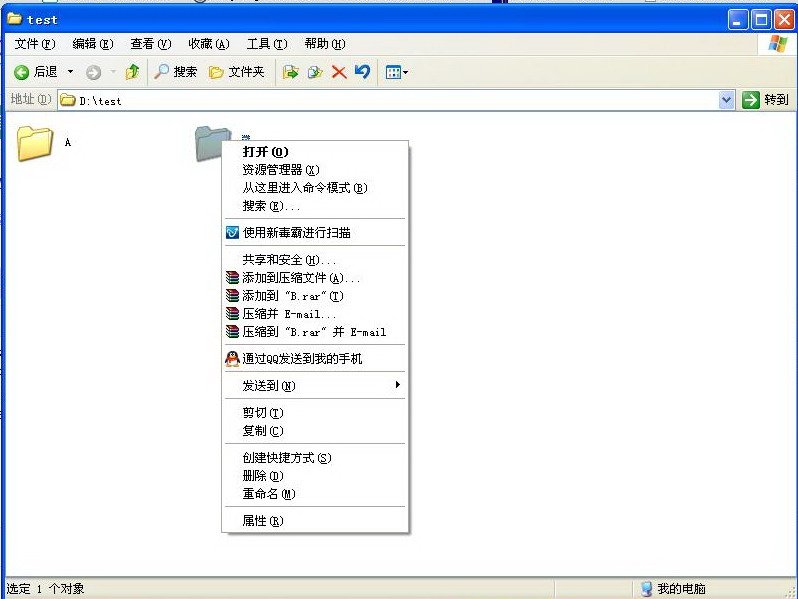The image size is (798, 599).
Task: Open the Back history dropdown arrow
Action: (70, 72)
